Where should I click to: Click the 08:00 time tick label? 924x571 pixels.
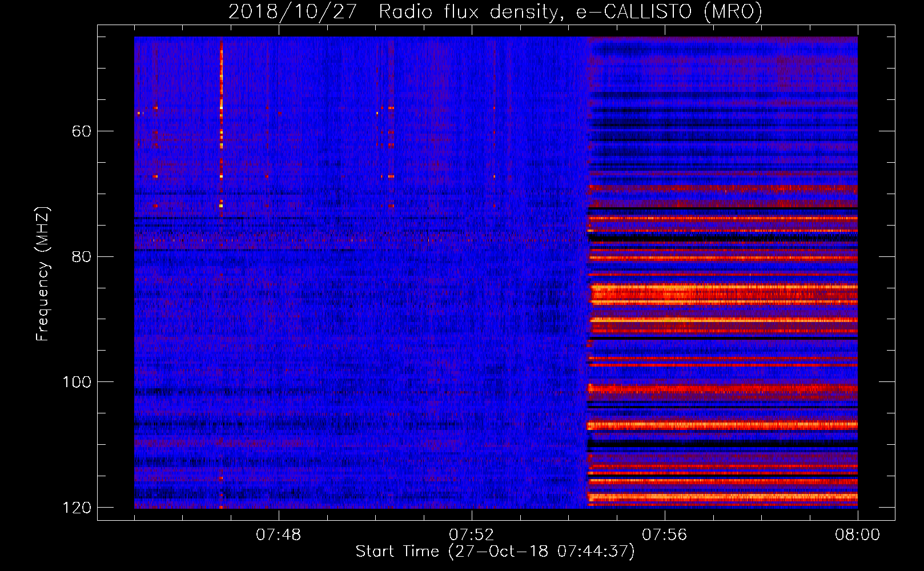click(x=858, y=535)
